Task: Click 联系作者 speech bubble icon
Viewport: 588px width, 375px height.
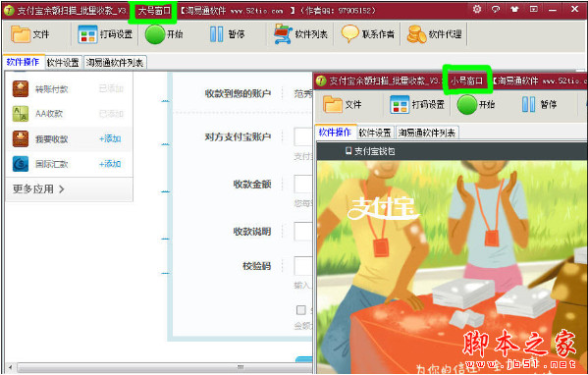Action: tap(350, 33)
